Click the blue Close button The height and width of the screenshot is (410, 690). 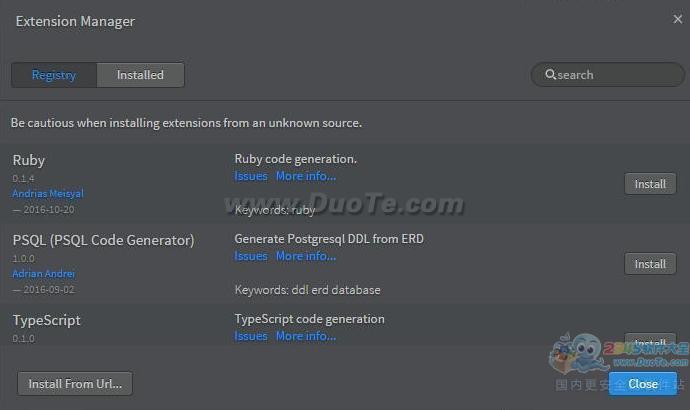click(643, 384)
